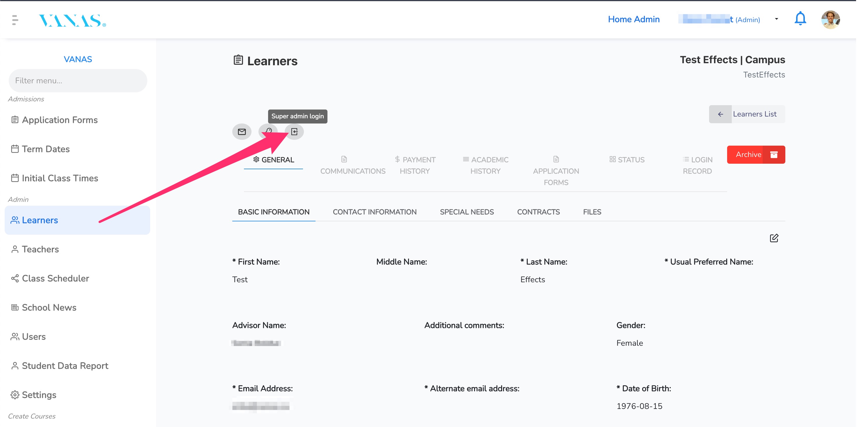Open Class Scheduler in the sidebar
868x427 pixels.
[x=55, y=278]
